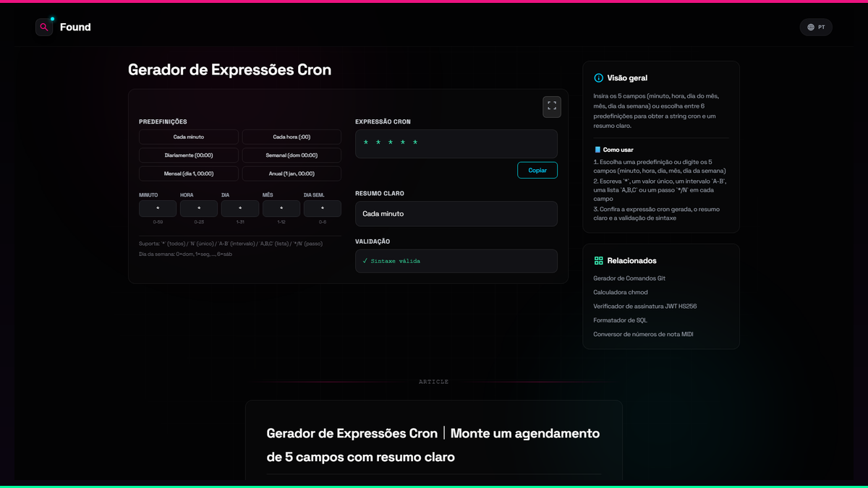Click the VALIDAÇÃO section label
Image resolution: width=868 pixels, height=488 pixels.
[373, 241]
